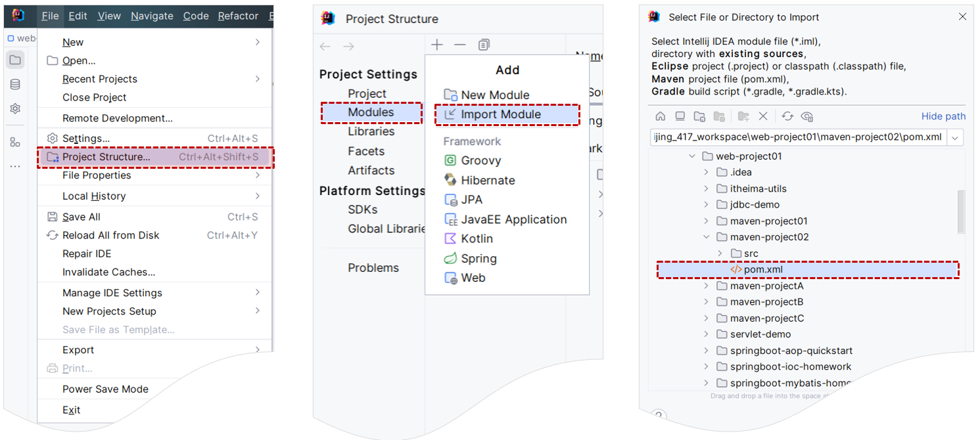980x440 pixels.
Task: Open the Project tool window folder icon
Action: (14, 59)
